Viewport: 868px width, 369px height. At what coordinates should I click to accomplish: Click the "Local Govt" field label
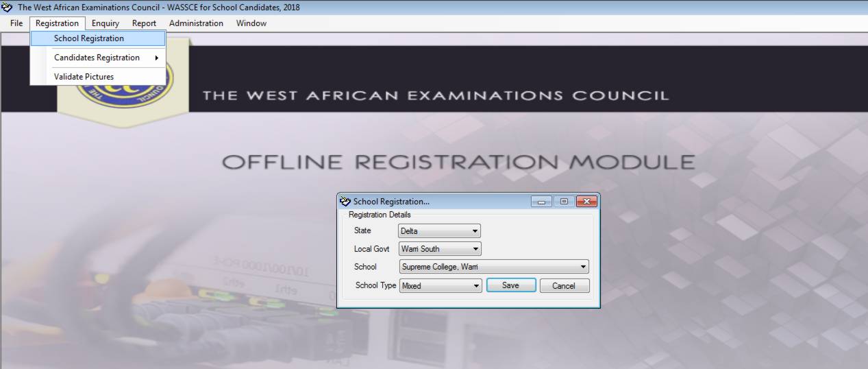click(x=371, y=249)
